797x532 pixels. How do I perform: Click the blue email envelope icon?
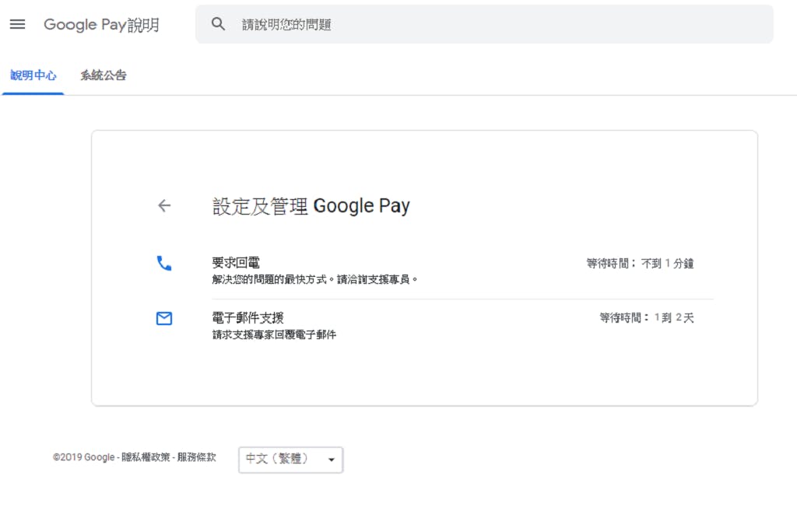point(164,319)
